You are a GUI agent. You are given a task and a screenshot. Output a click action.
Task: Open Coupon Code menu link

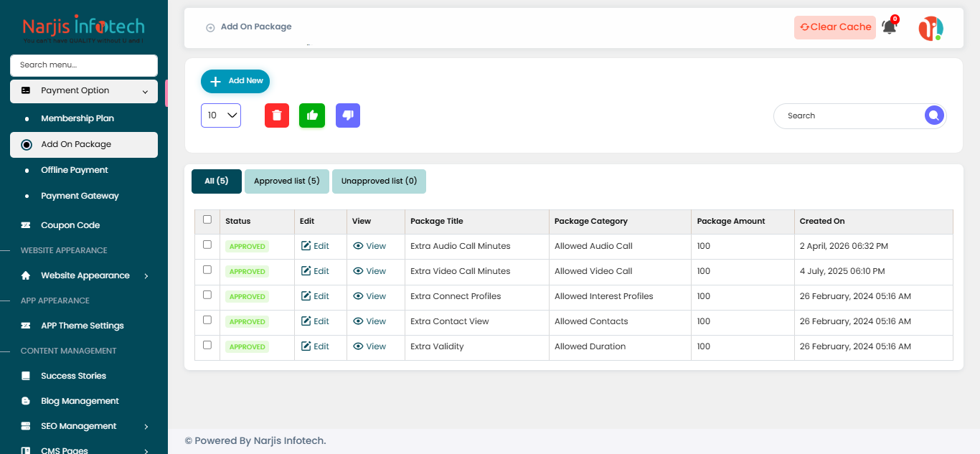coord(70,225)
